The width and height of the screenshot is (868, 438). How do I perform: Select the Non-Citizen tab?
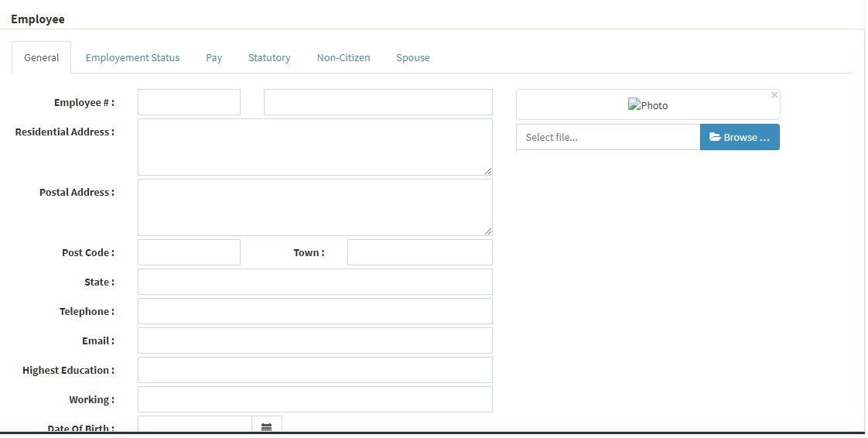(x=343, y=58)
